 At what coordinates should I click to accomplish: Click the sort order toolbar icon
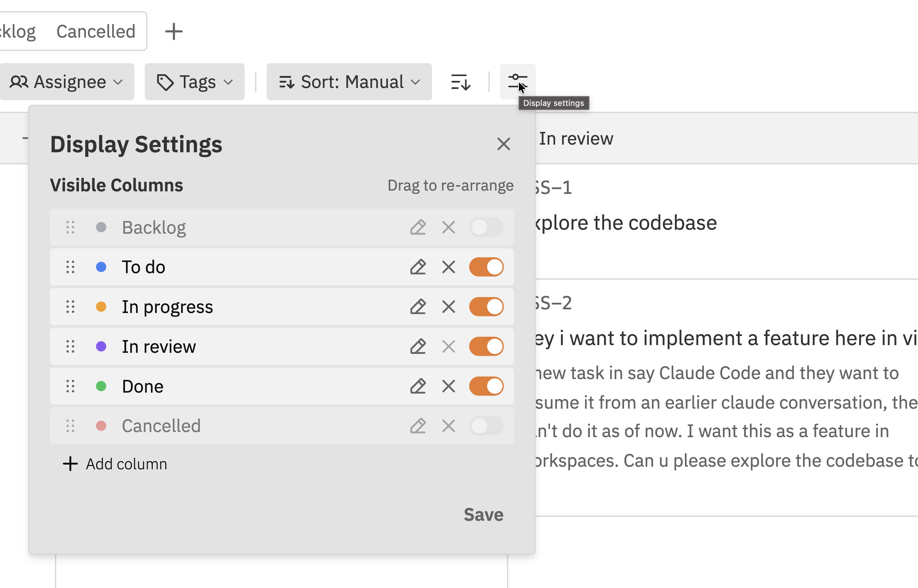pyautogui.click(x=460, y=81)
